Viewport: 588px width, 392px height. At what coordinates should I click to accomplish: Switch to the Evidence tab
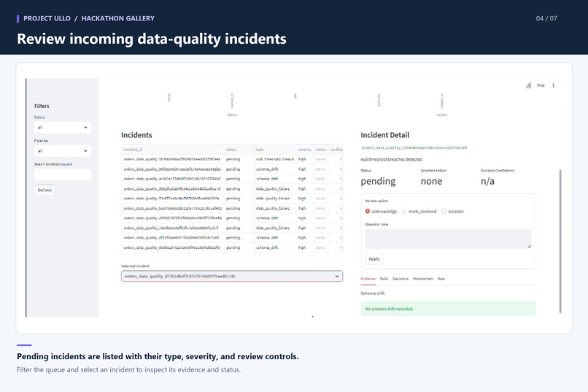tap(368, 279)
